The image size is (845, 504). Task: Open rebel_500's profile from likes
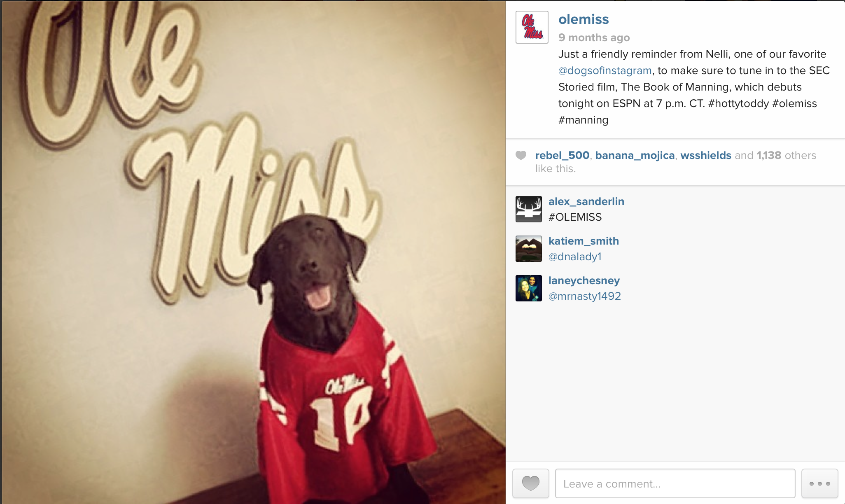562,155
